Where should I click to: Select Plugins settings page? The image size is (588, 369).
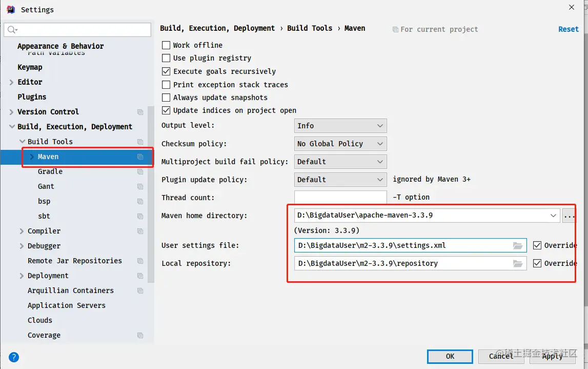coord(32,97)
